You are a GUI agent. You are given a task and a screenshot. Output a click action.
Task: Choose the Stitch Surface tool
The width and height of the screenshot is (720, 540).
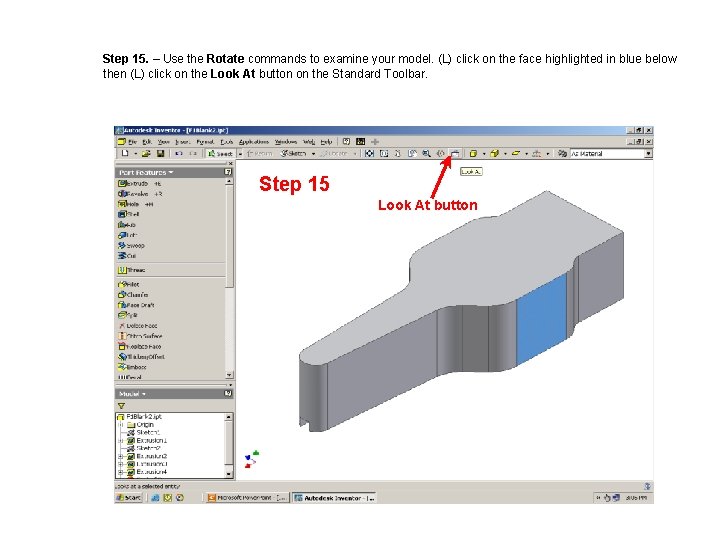coord(140,336)
